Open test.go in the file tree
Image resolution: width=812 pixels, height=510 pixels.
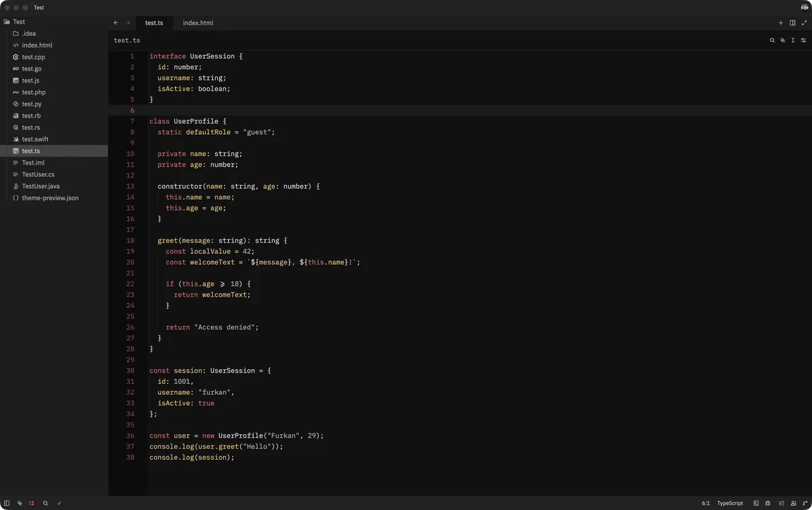[54, 68]
